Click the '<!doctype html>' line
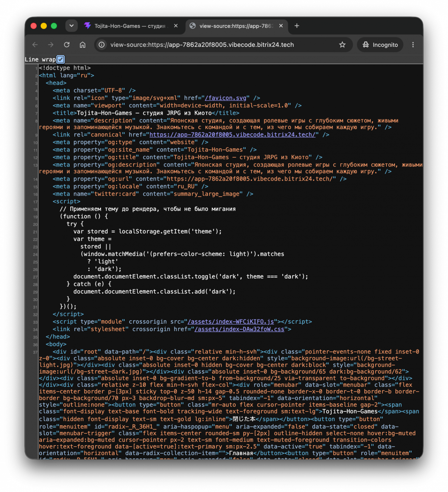 (x=65, y=68)
